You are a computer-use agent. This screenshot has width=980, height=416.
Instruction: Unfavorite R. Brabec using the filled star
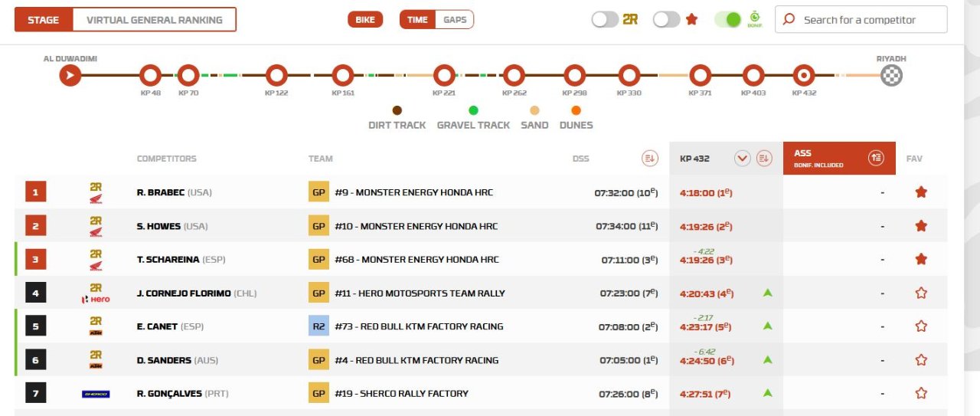921,192
